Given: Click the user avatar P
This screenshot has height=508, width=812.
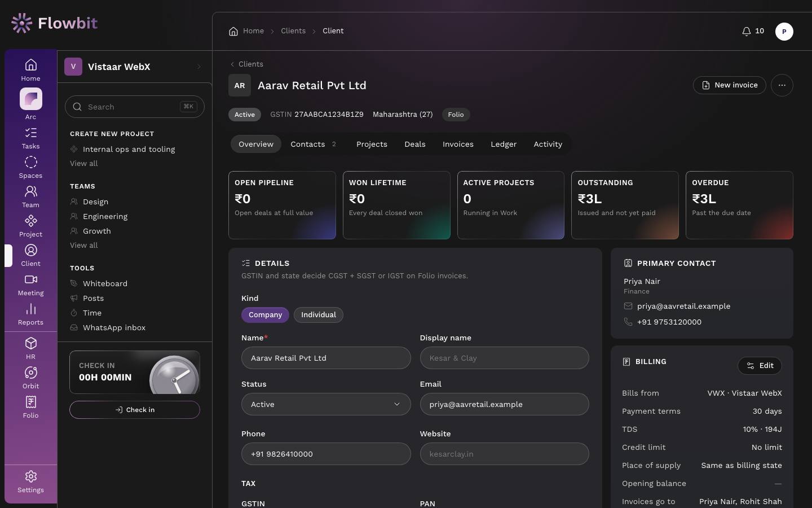Looking at the screenshot, I should pyautogui.click(x=784, y=32).
